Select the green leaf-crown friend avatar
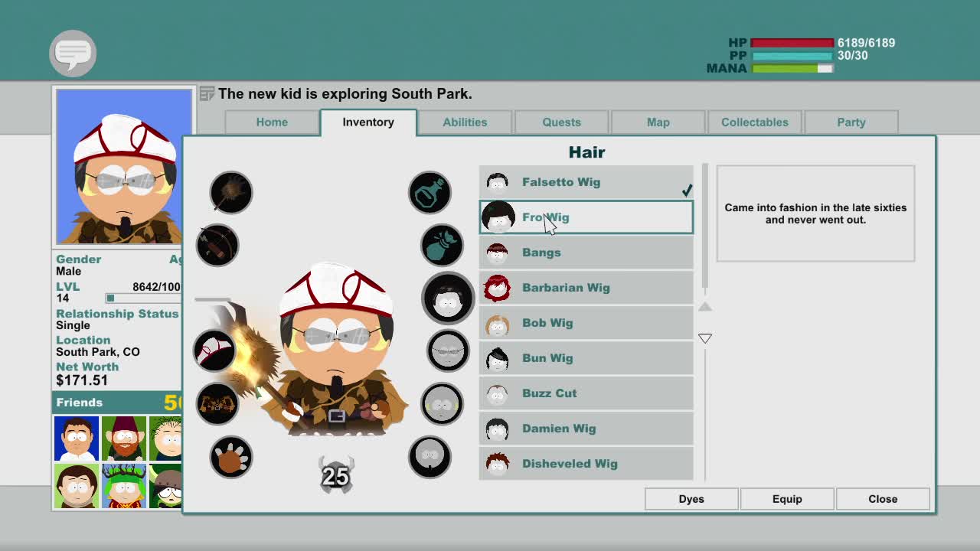This screenshot has width=980, height=551. tap(123, 486)
